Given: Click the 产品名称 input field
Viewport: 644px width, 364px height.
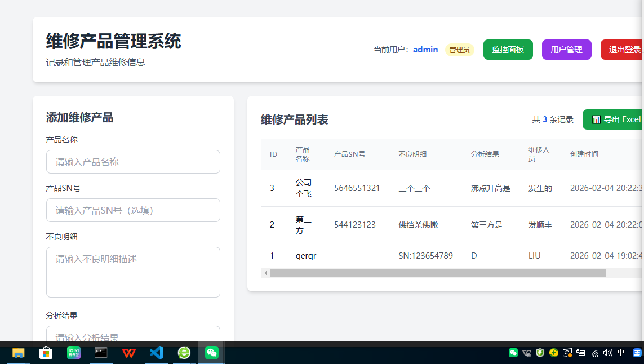Looking at the screenshot, I should point(133,162).
